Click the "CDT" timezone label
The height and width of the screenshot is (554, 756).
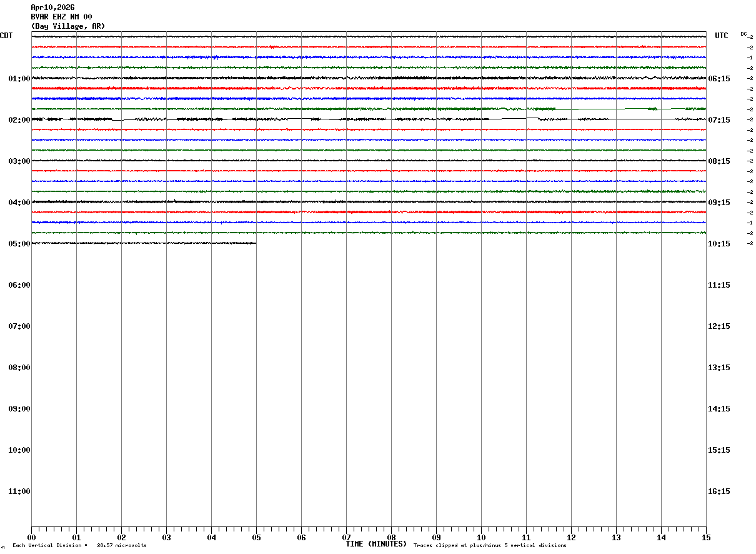point(6,36)
